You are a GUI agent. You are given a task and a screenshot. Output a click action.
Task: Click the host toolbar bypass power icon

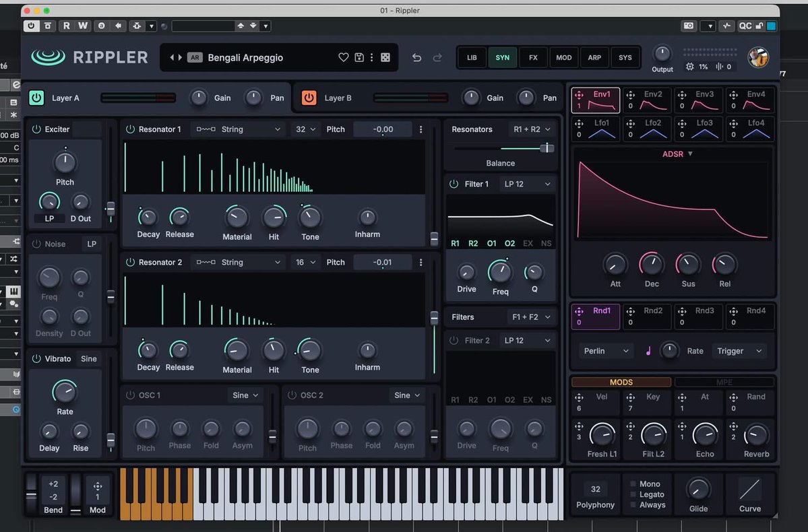tap(32, 26)
